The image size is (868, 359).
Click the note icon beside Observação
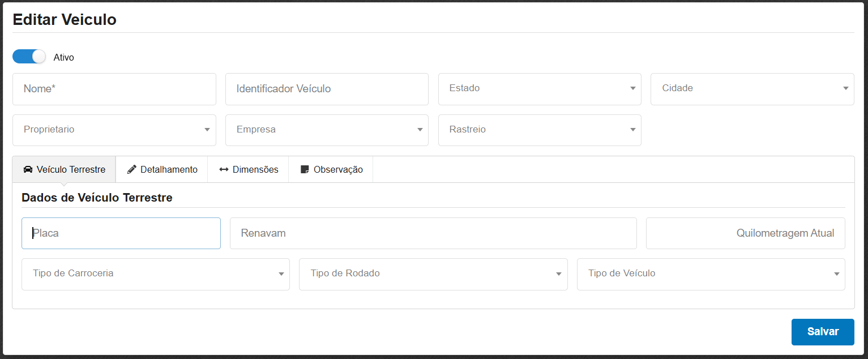pyautogui.click(x=305, y=170)
